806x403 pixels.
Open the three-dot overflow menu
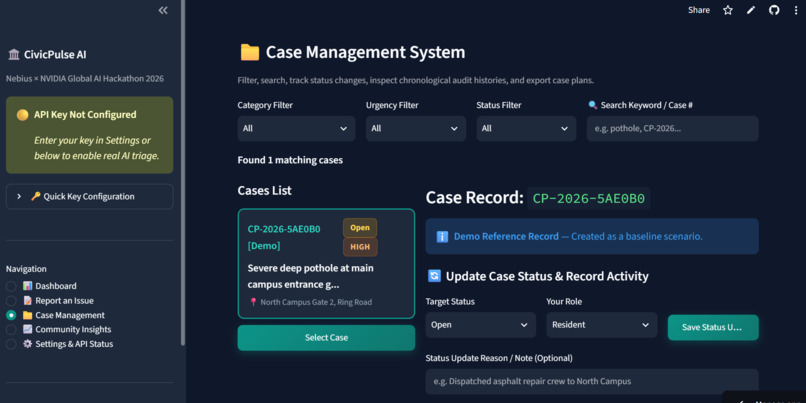tap(796, 10)
